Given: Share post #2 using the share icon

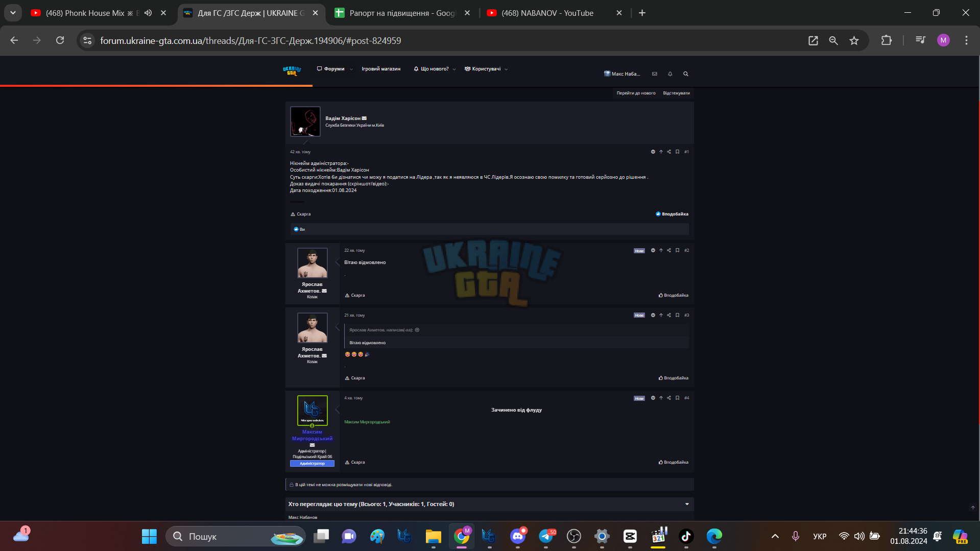Looking at the screenshot, I should tap(669, 250).
